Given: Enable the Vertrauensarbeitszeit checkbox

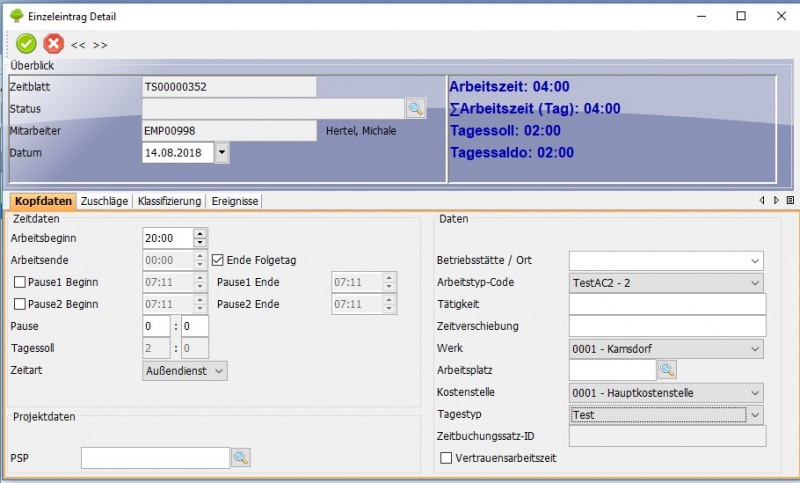Looking at the screenshot, I should [x=447, y=458].
